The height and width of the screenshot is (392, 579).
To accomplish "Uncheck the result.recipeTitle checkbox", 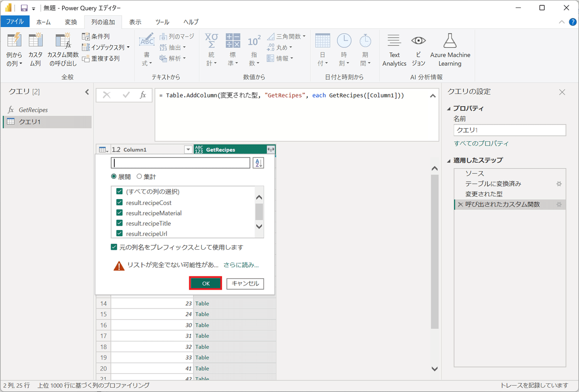I will tap(120, 223).
